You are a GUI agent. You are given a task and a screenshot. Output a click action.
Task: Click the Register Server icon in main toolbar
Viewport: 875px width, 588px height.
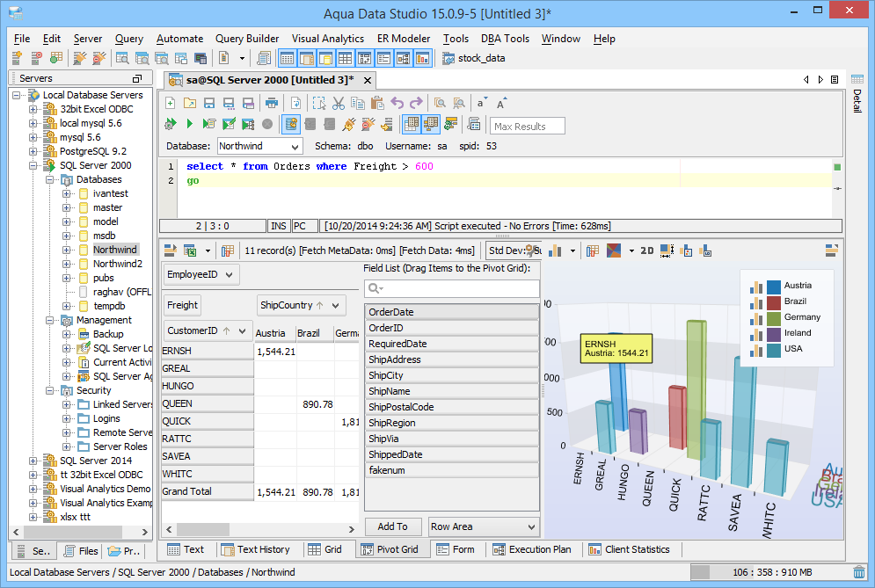(17, 58)
